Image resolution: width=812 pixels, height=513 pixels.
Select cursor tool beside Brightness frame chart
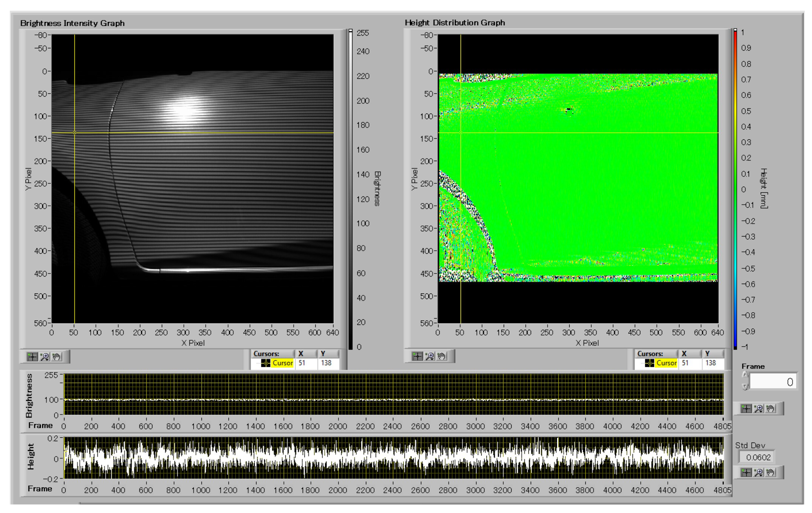click(x=746, y=408)
